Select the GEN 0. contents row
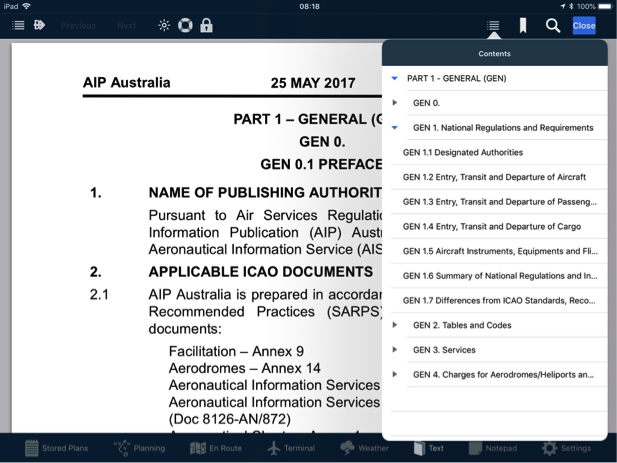Image resolution: width=617 pixels, height=463 pixels. [495, 103]
